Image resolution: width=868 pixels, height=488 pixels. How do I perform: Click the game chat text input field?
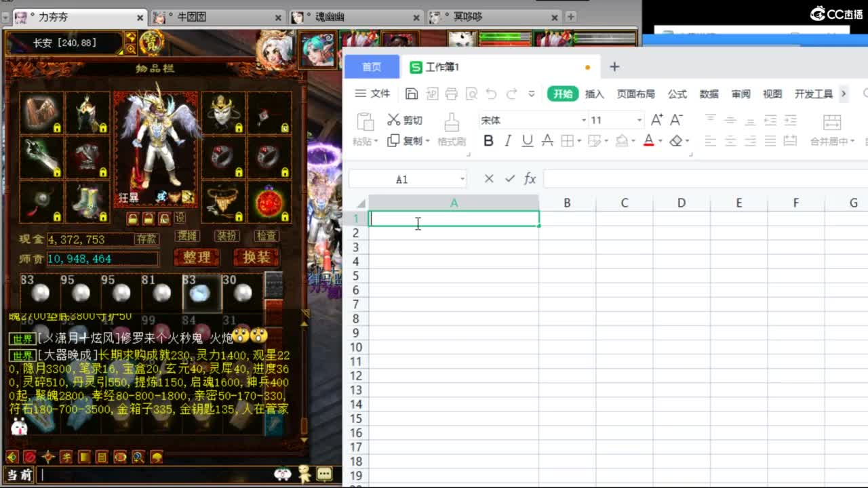(155, 474)
